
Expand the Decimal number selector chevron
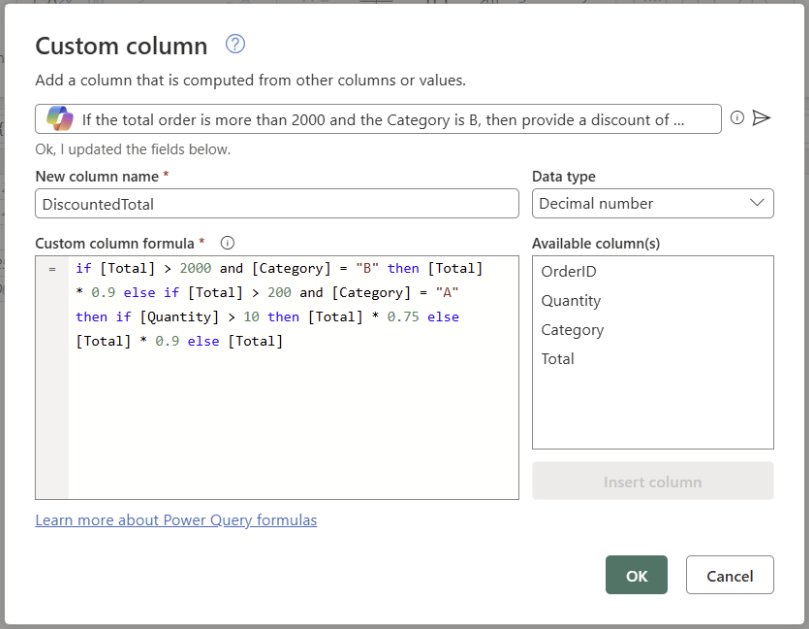pyautogui.click(x=758, y=203)
